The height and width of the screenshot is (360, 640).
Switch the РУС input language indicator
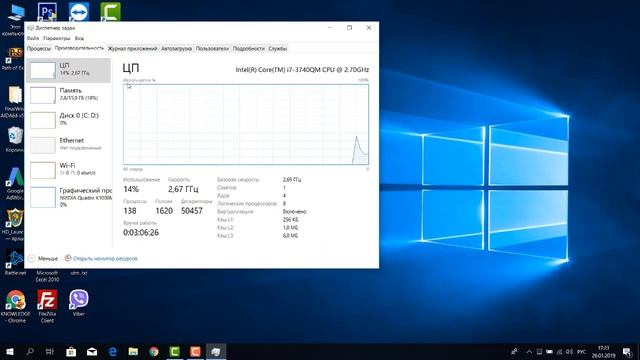[x=582, y=351]
